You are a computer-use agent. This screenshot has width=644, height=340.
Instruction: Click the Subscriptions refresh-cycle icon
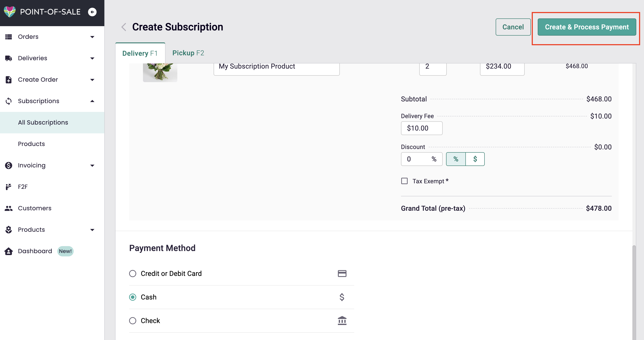coord(9,101)
